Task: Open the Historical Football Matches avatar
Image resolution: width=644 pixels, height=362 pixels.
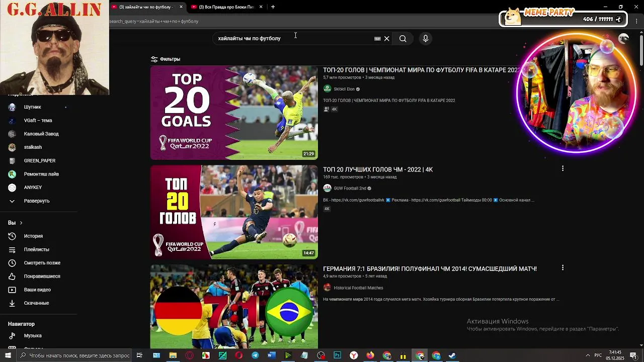Action: pos(327,288)
